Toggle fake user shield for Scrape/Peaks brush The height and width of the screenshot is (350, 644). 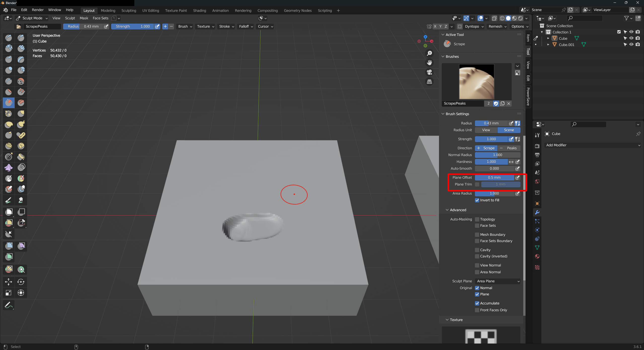point(496,104)
